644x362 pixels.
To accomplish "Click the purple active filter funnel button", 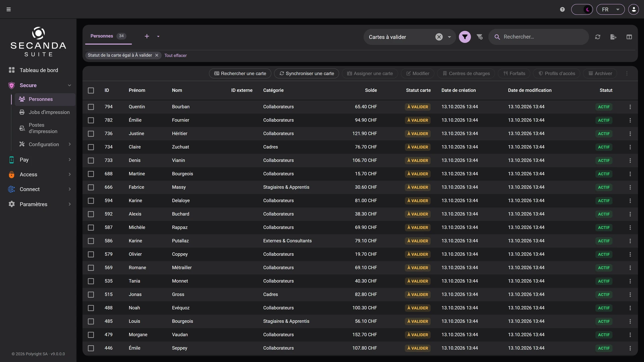I will coord(465,37).
